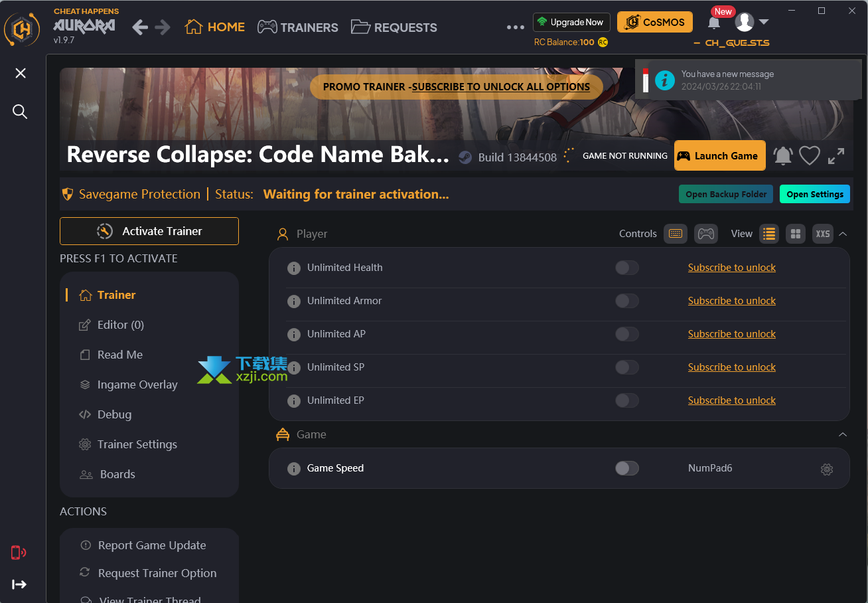Show info for Game Speed
The width and height of the screenshot is (868, 603).
click(294, 469)
